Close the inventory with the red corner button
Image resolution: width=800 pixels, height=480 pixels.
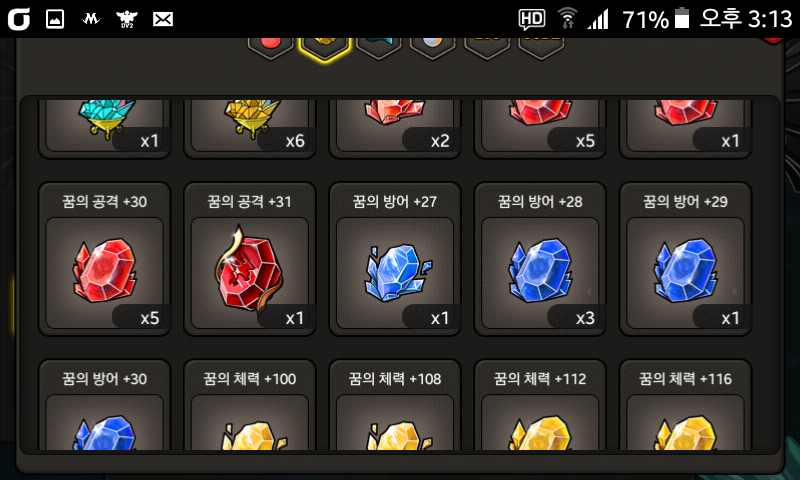click(x=776, y=40)
